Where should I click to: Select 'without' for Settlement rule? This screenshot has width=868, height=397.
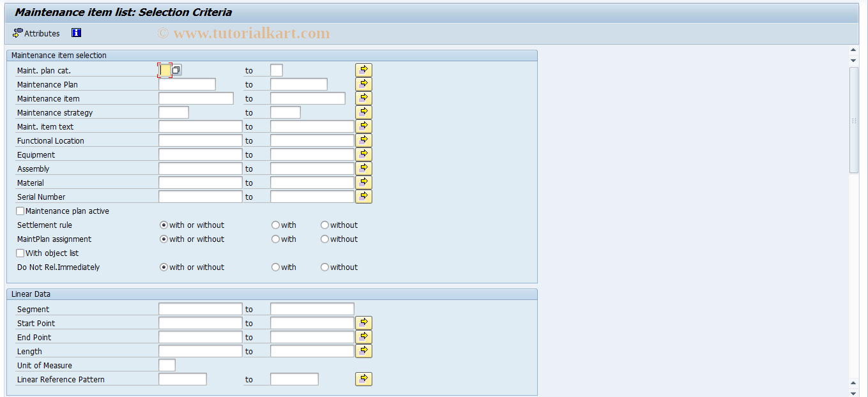tap(324, 225)
